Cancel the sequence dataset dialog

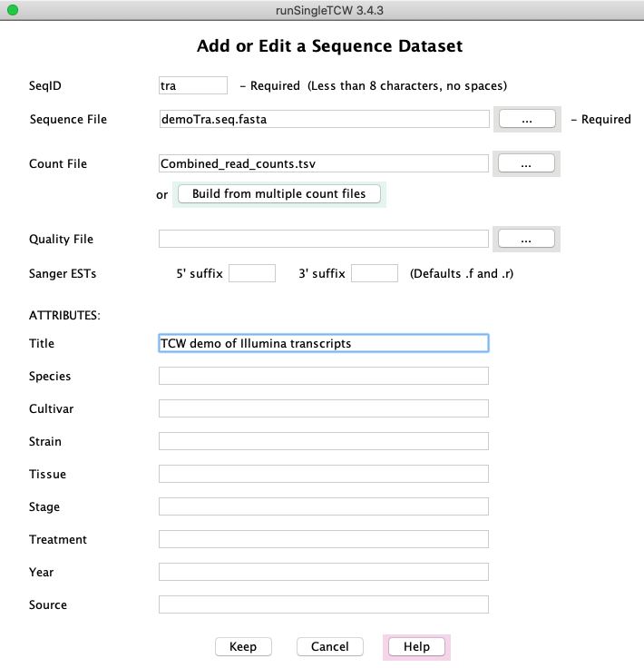click(329, 646)
